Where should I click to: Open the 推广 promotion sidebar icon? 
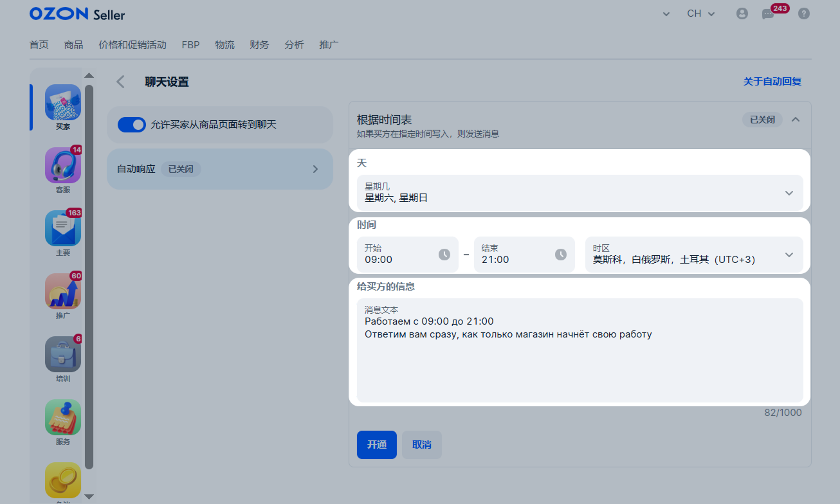pos(63,292)
